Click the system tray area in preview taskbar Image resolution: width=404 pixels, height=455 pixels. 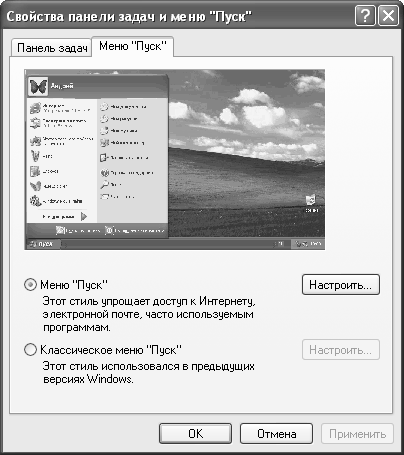(308, 244)
